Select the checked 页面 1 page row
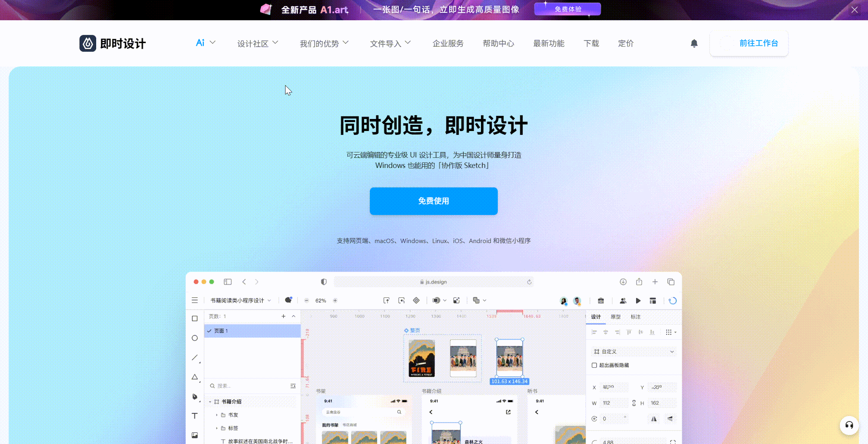Image resolution: width=868 pixels, height=444 pixels. [253, 331]
